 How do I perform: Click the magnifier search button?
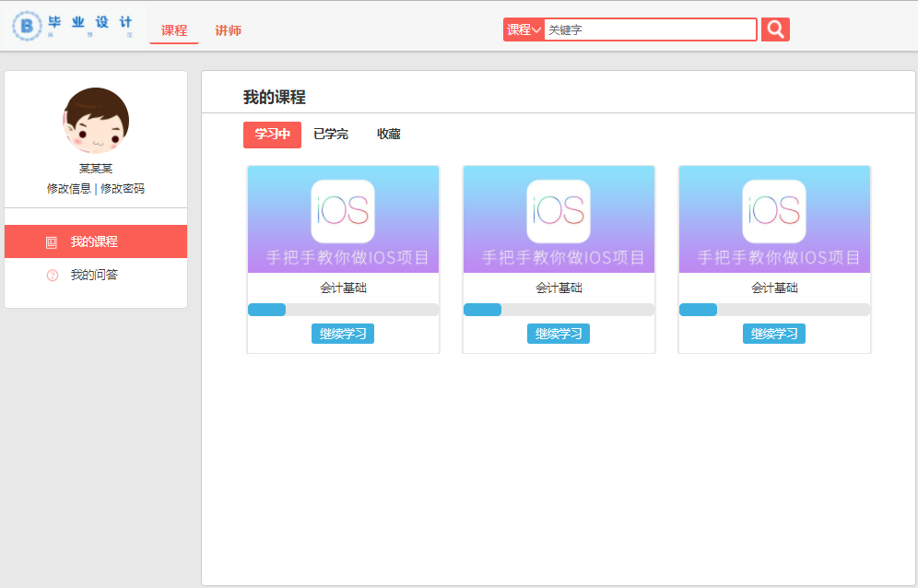point(775,29)
